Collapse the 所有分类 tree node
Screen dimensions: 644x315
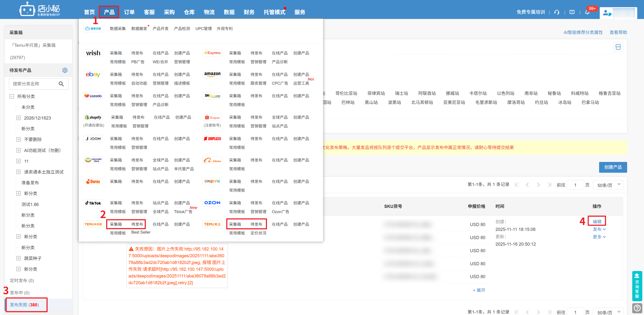(12, 96)
